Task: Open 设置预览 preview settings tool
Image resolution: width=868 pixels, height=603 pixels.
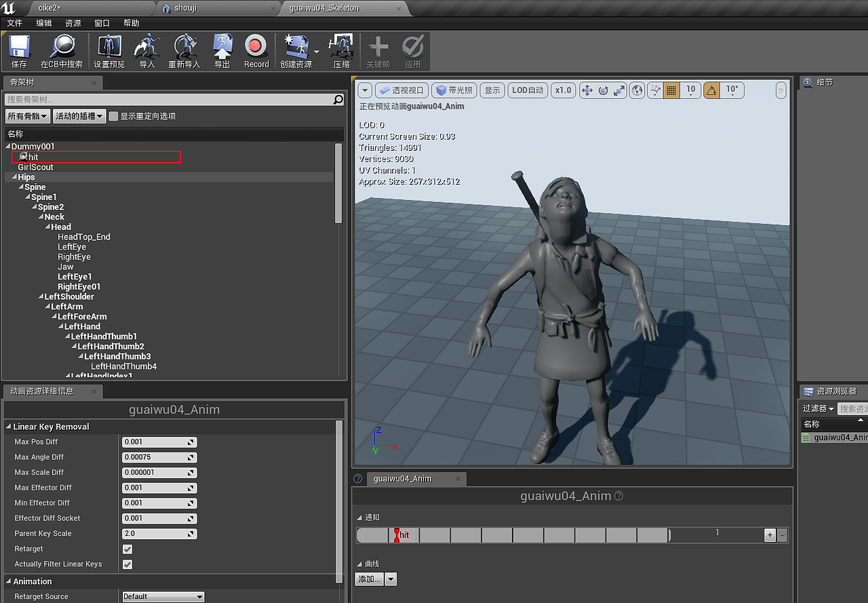Action: point(109,47)
